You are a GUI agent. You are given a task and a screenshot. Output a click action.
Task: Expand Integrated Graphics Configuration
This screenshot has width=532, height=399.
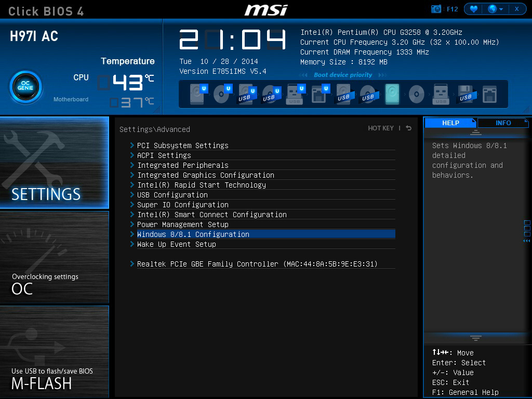(x=205, y=175)
